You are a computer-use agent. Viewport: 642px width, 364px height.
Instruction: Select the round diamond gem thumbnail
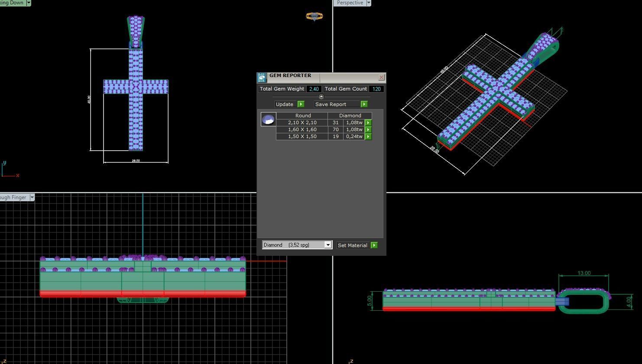click(x=268, y=119)
